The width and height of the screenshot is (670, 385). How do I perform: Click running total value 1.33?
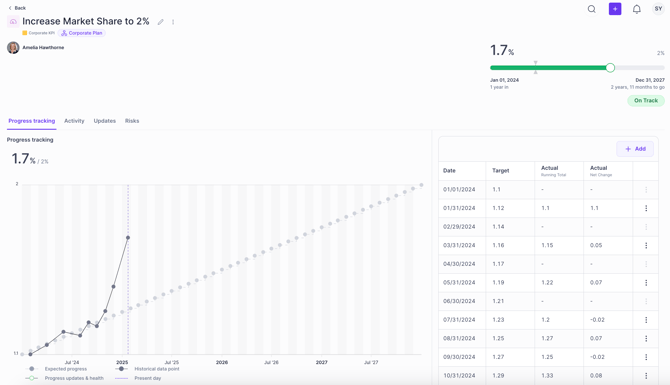547,376
